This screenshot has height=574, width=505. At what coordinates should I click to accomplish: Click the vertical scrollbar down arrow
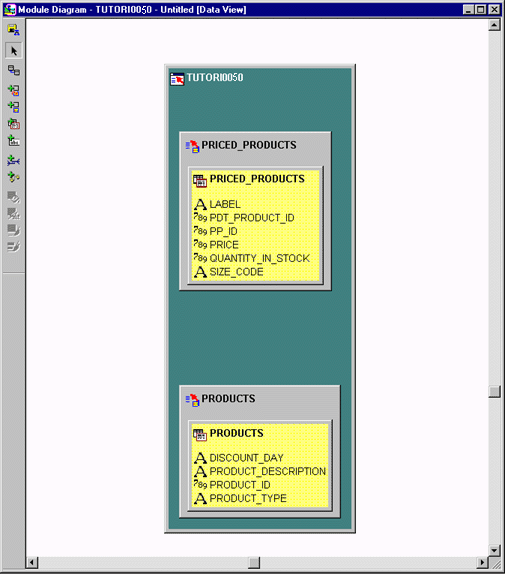point(494,550)
